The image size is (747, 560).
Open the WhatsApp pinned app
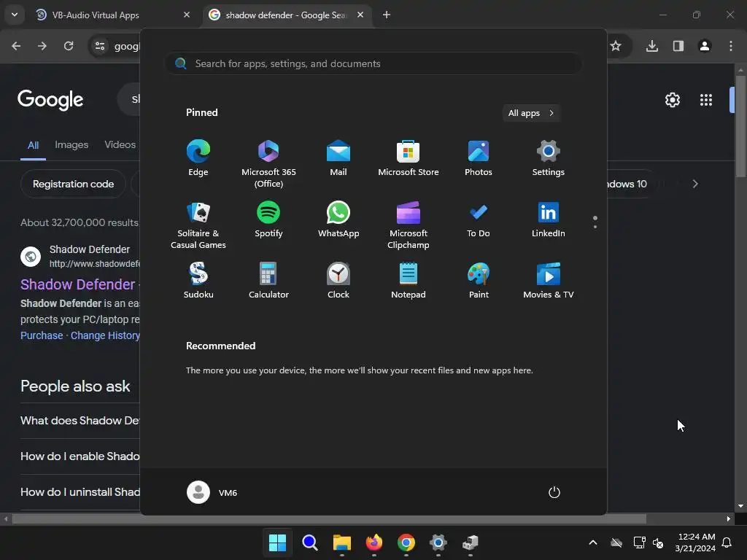pyautogui.click(x=338, y=219)
